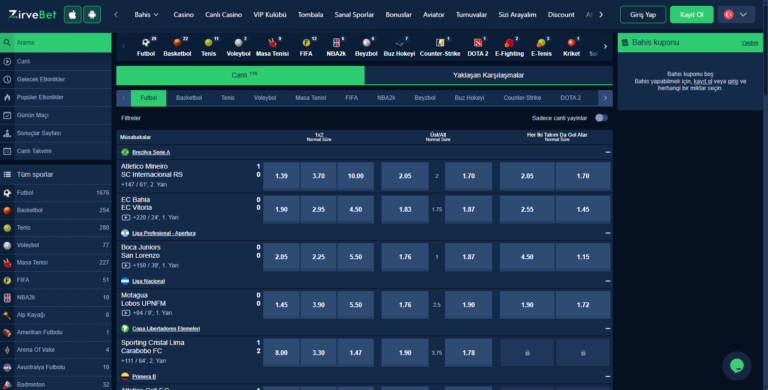Open Sonuçlar Sayfası in the sidebar
The height and width of the screenshot is (390, 768).
56,133
